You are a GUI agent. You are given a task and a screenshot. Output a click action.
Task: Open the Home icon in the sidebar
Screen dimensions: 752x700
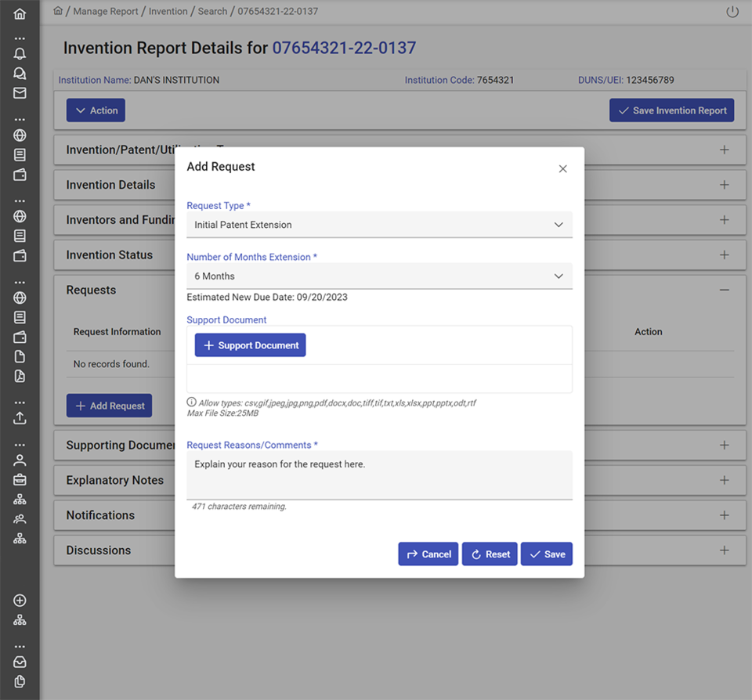[20, 13]
